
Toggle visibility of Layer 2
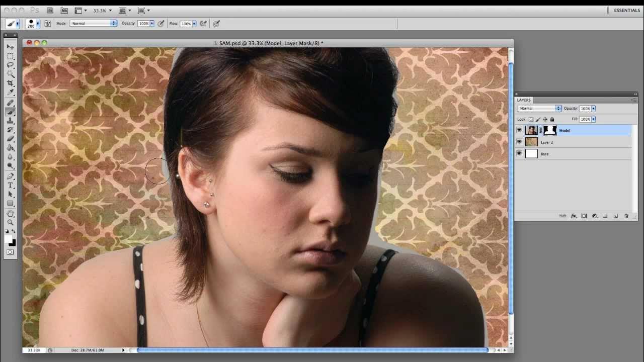click(519, 142)
